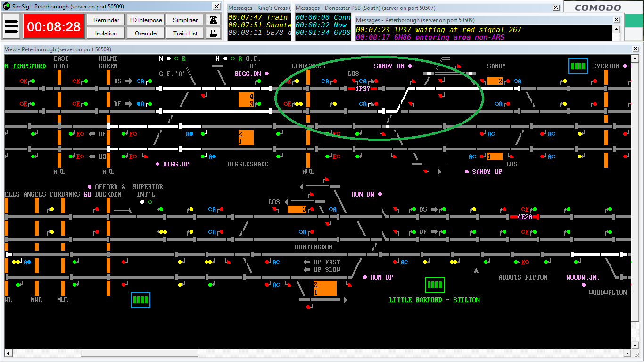Click the green-boxed panel icon above LITTLE BARFORD
The width and height of the screenshot is (644, 362).
point(435,285)
